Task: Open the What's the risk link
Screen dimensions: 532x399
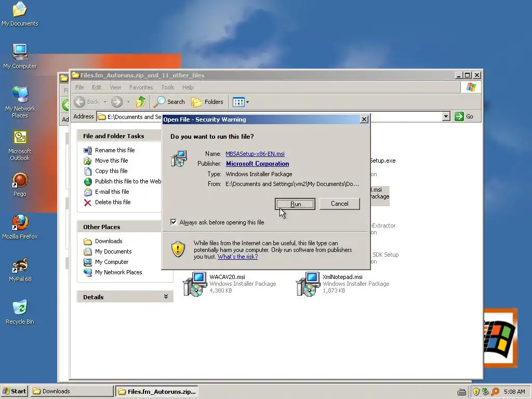Action: (x=237, y=257)
